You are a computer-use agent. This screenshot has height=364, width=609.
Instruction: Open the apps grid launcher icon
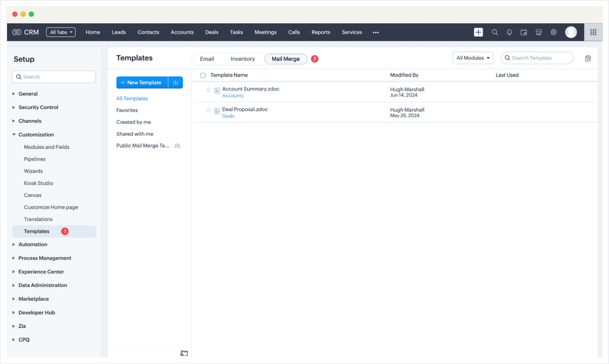tap(593, 32)
